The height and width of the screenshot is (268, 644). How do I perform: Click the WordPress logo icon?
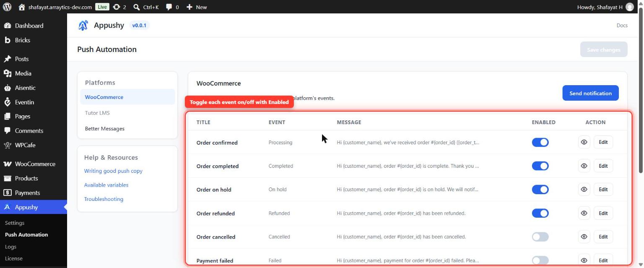click(7, 7)
